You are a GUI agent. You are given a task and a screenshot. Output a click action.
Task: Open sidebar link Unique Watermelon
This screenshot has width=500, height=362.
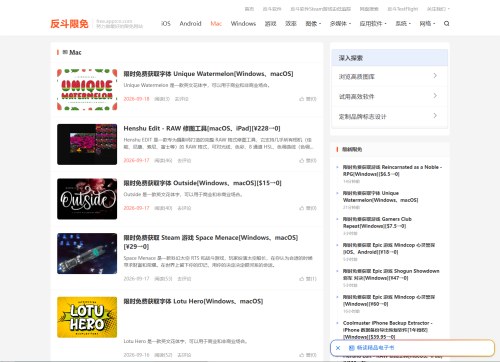click(380, 197)
